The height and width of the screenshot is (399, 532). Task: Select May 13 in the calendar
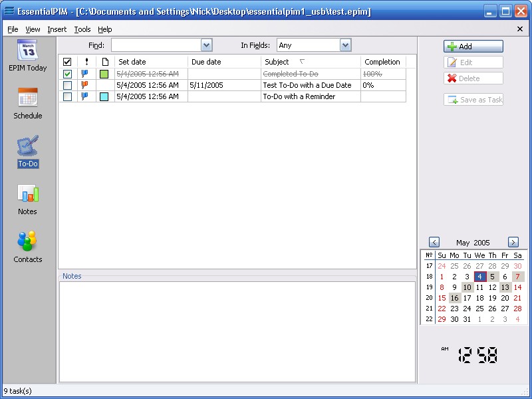coord(505,287)
